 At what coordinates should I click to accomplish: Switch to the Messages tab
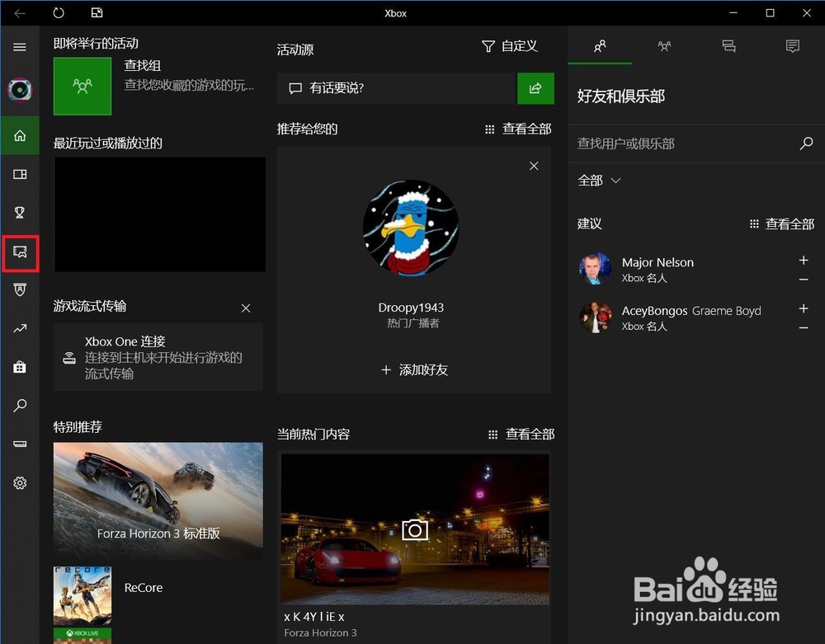[x=728, y=46]
